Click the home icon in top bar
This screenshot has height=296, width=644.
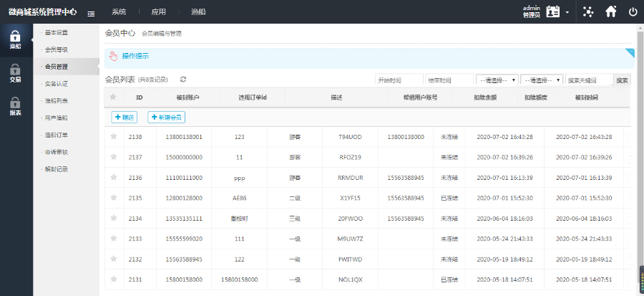(x=610, y=11)
